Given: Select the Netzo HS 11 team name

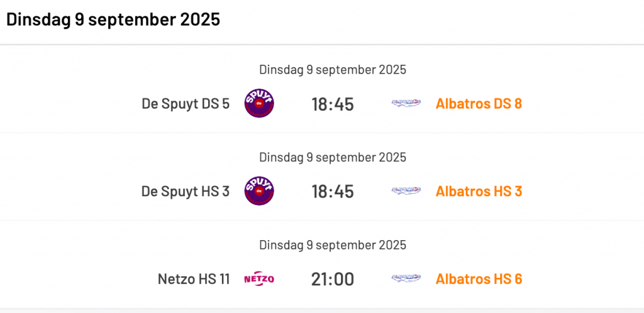Looking at the screenshot, I should [x=194, y=279].
